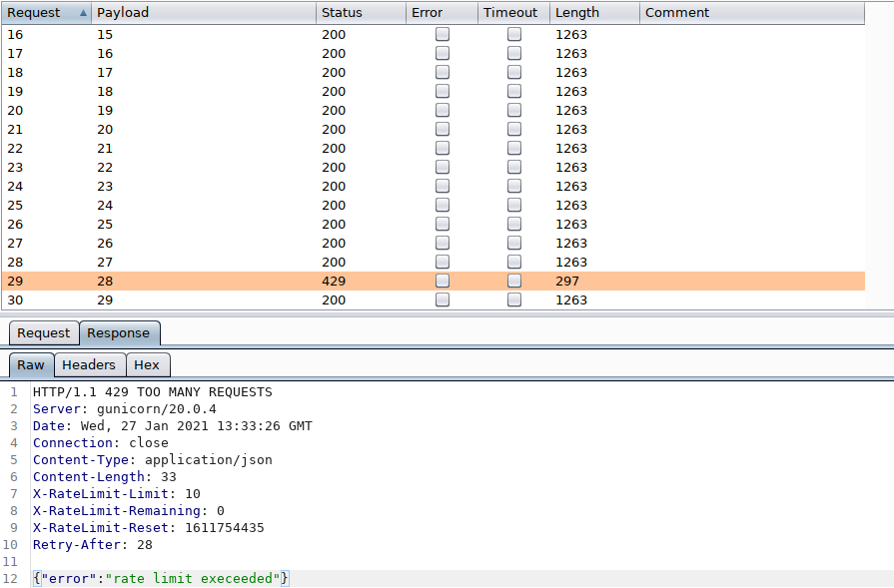Select request row number 30

pyautogui.click(x=15, y=299)
